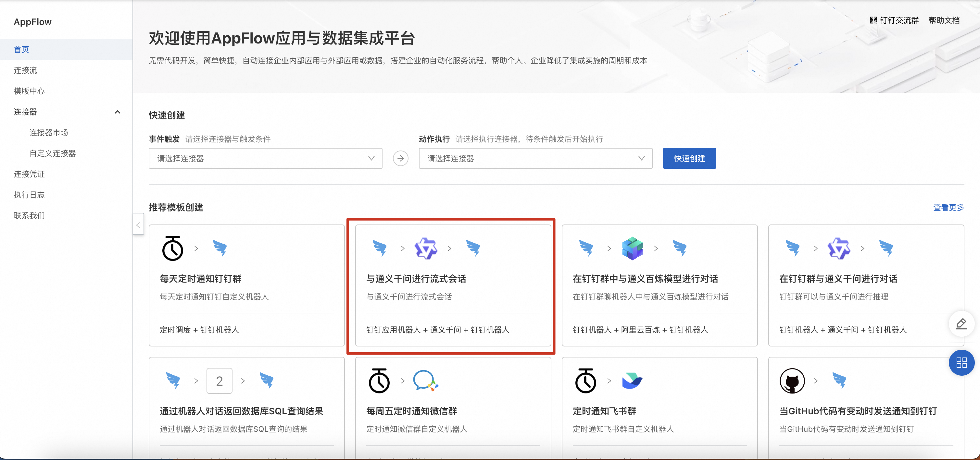This screenshot has height=460, width=980.
Task: Go to 模版中心 in the sidebar
Action: [29, 91]
